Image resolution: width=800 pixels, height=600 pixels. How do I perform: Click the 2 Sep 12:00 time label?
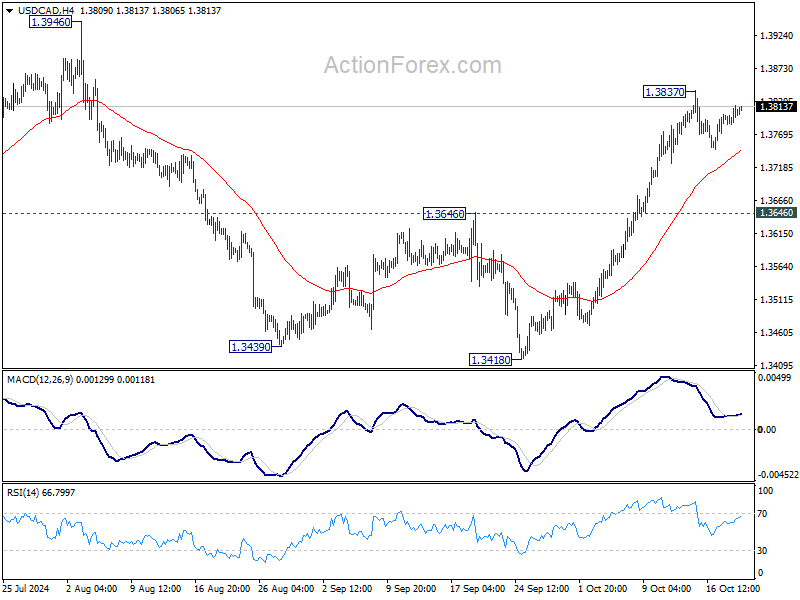pos(348,588)
